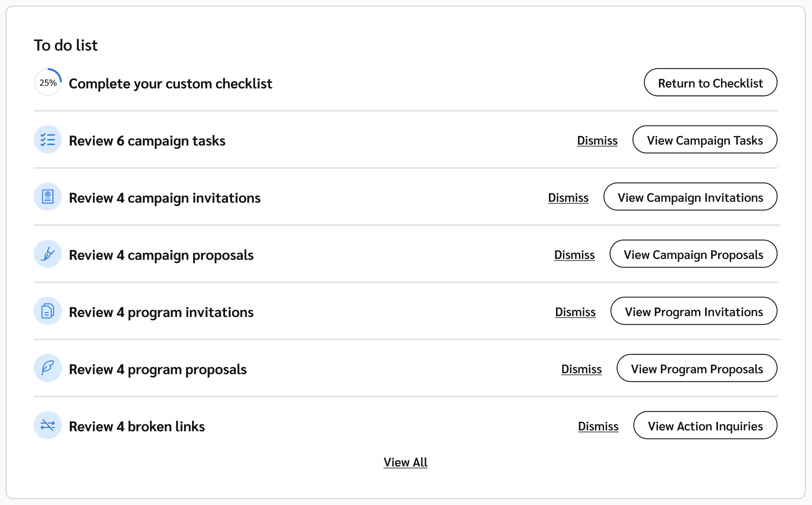Viewport: 812px width, 505px height.
Task: Open View Action Inquiries
Action: point(705,425)
